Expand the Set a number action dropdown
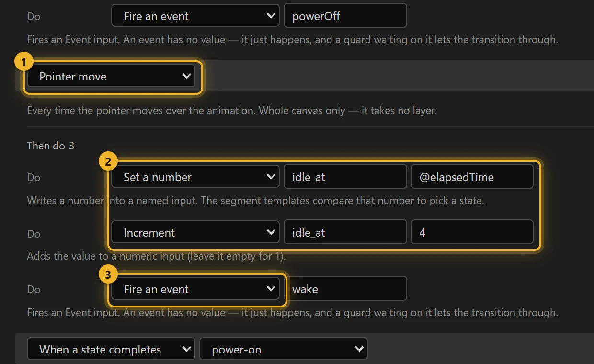 pyautogui.click(x=195, y=177)
